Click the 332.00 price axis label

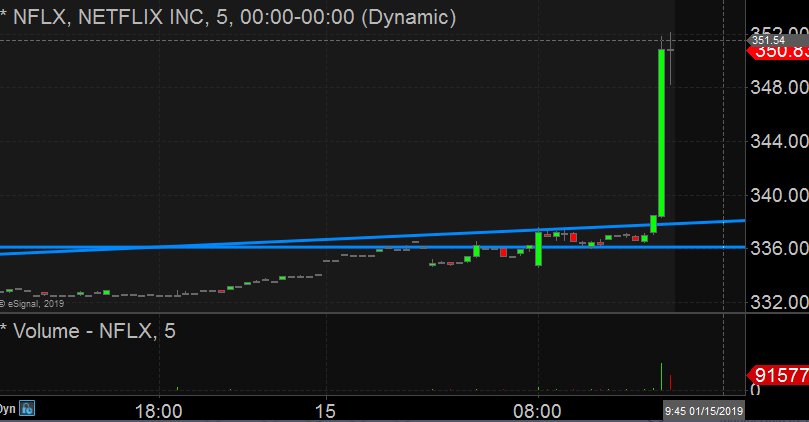[x=779, y=302]
